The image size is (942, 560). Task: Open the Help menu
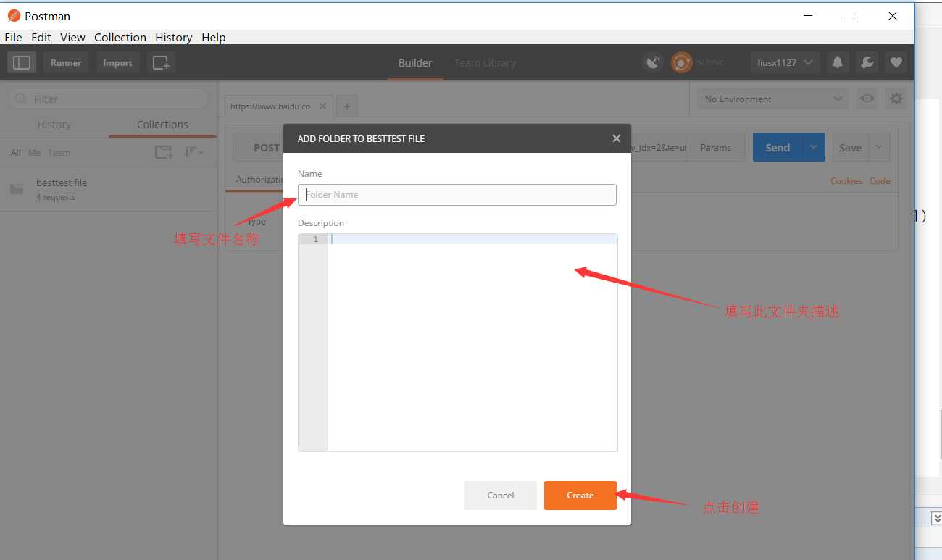(214, 37)
